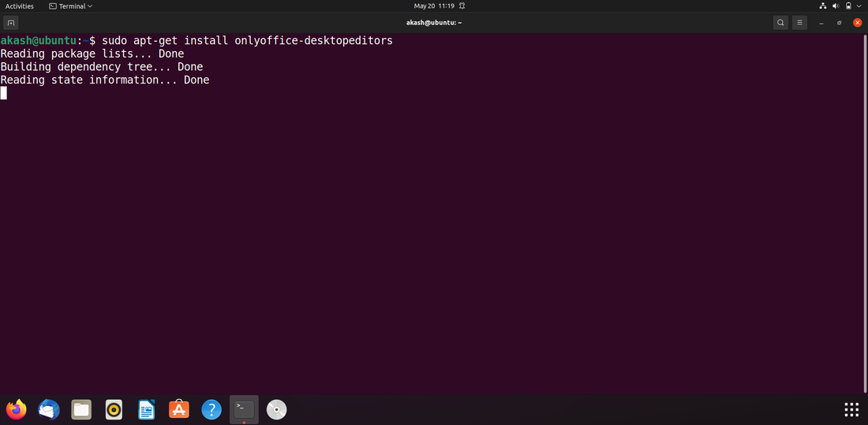Open the Help icon in the dock
868x425 pixels.
211,409
